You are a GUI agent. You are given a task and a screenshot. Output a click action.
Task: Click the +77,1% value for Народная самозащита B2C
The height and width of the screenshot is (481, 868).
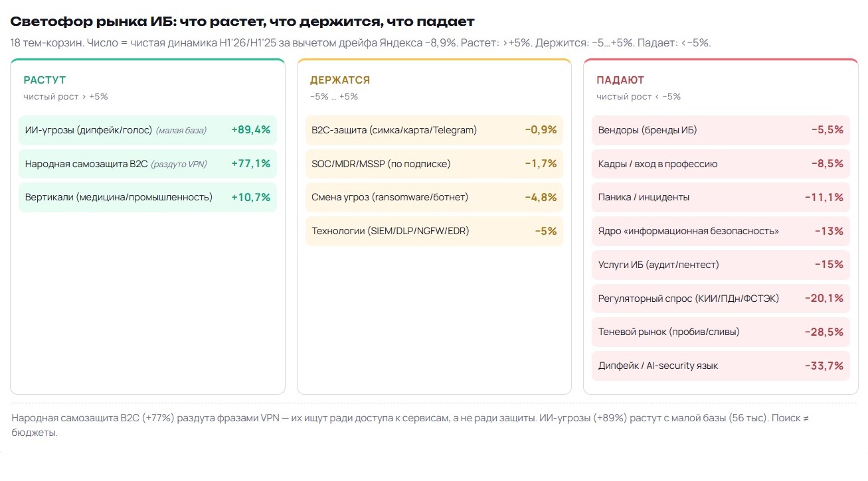[x=250, y=163]
